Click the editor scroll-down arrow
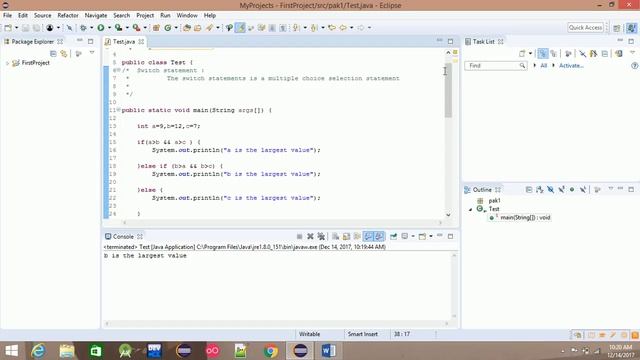 pos(448,215)
